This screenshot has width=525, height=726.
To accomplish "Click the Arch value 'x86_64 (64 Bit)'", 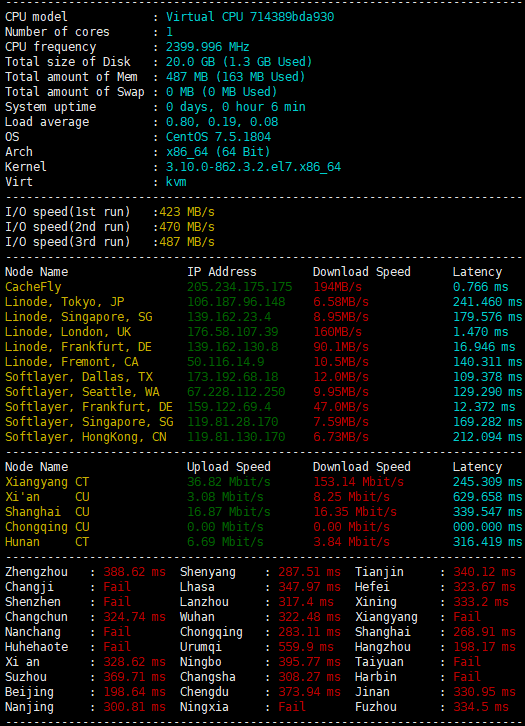I will tap(218, 152).
